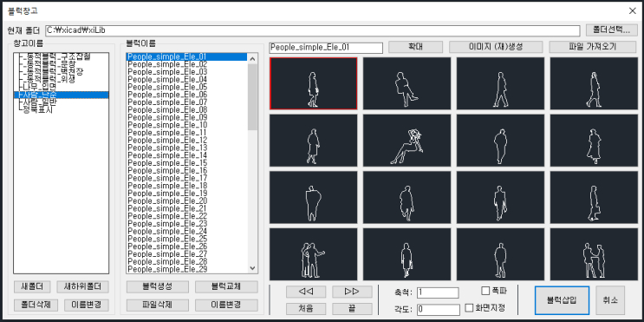Click the 새폴더 button
The image size is (644, 322).
click(31, 286)
